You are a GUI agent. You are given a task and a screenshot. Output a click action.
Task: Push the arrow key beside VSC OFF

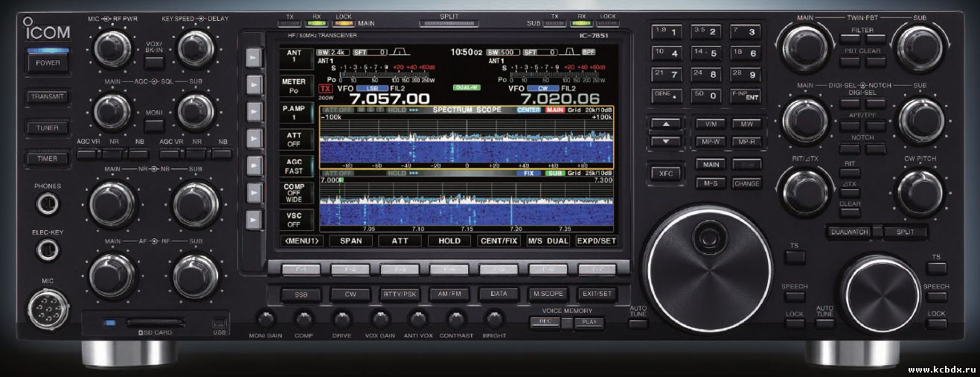click(255, 219)
